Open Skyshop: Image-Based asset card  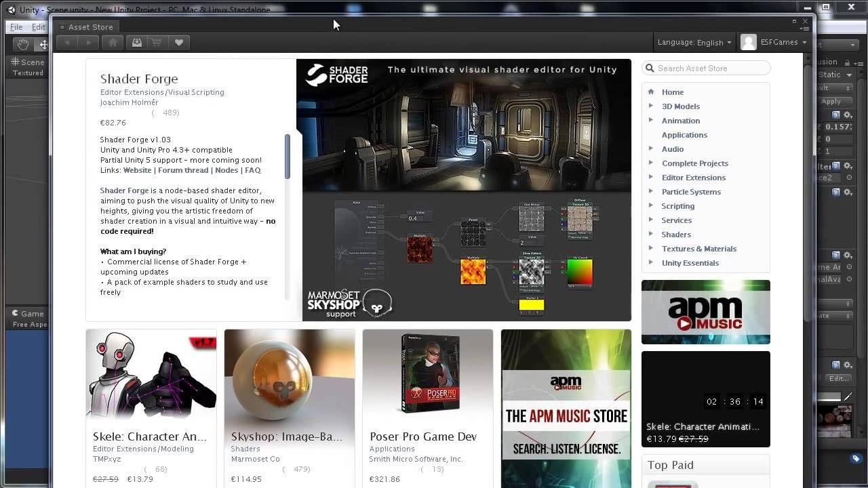pos(290,408)
